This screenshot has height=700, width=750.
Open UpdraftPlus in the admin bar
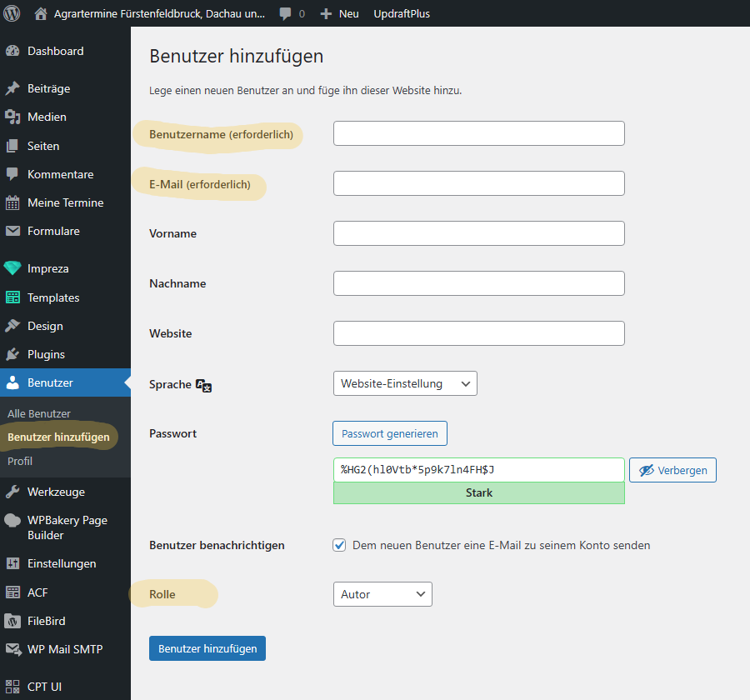click(402, 13)
